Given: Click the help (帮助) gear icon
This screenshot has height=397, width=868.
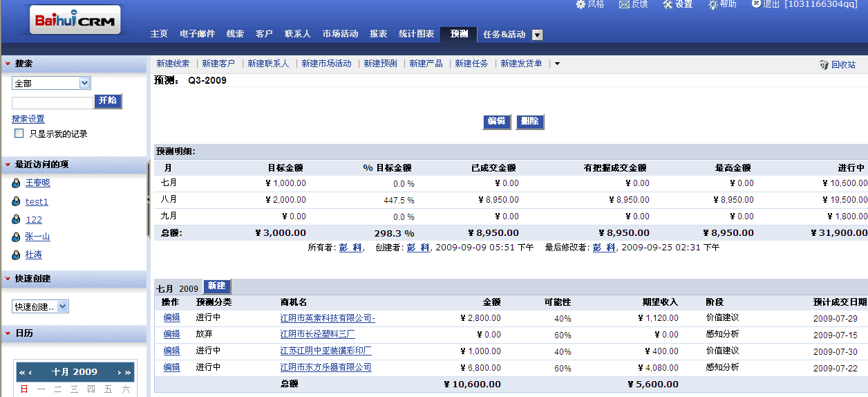Looking at the screenshot, I should 713,4.
